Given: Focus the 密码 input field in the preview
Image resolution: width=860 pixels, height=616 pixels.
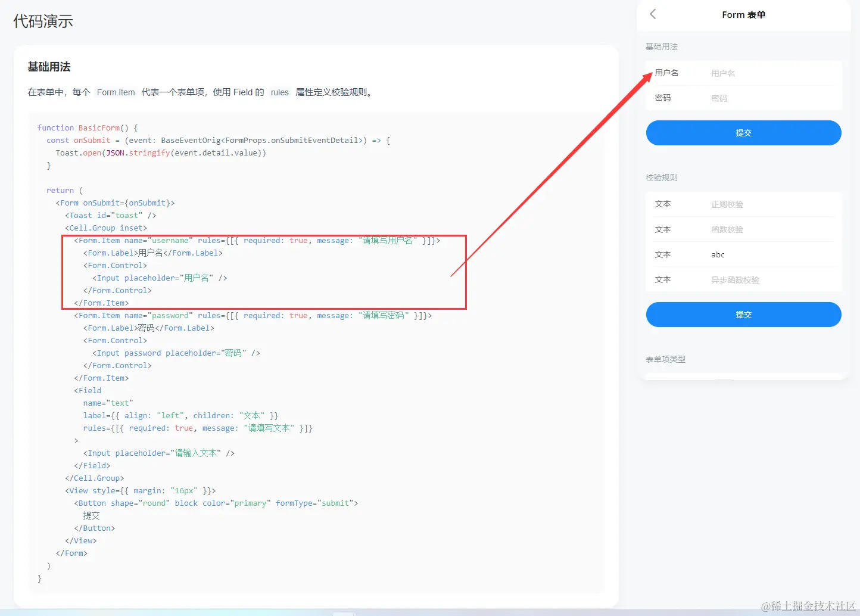Looking at the screenshot, I should tap(773, 98).
